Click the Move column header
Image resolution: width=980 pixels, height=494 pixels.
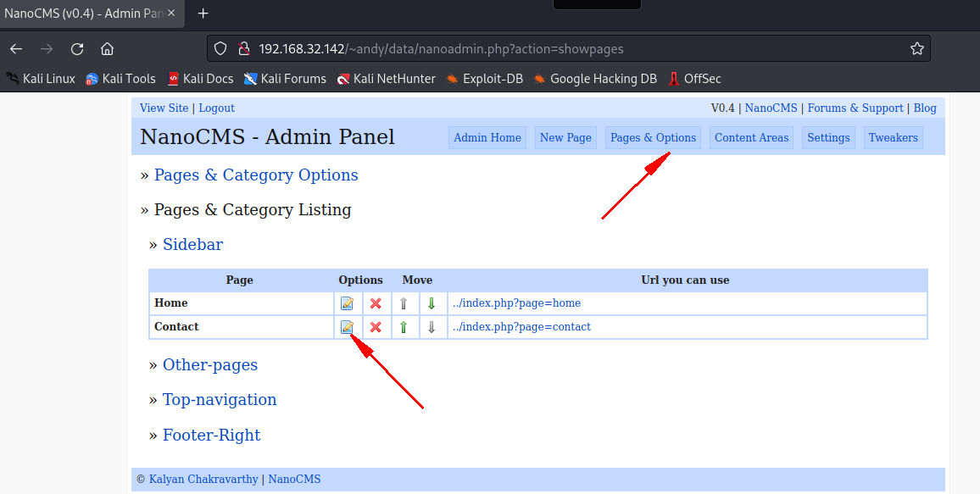click(417, 280)
